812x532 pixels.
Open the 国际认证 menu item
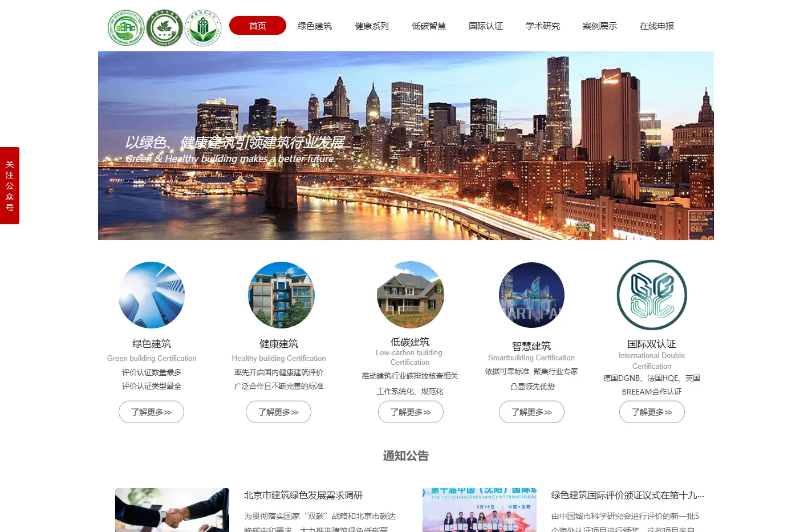(x=486, y=26)
